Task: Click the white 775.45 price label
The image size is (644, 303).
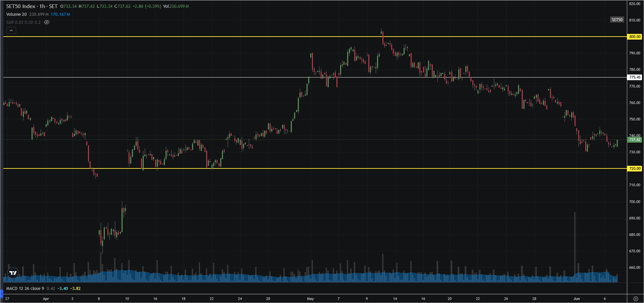Action: (635, 77)
